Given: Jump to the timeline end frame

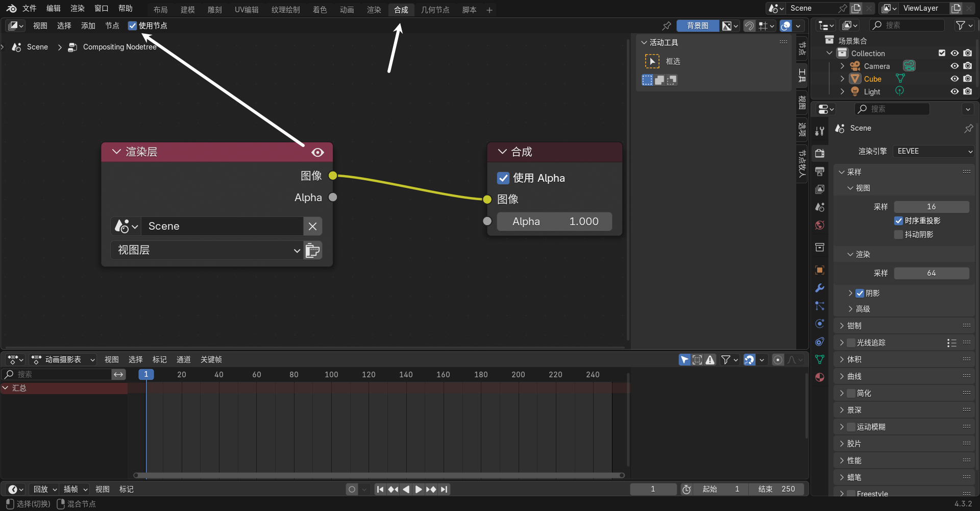Looking at the screenshot, I should click(445, 489).
